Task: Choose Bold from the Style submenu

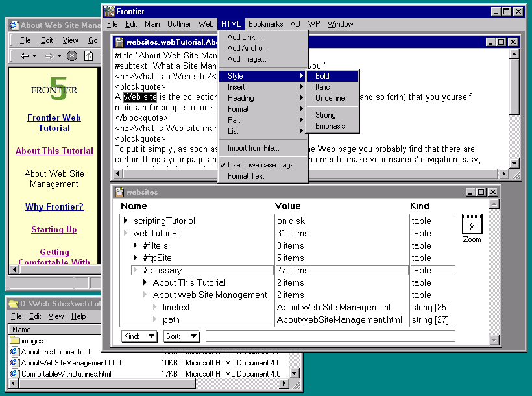Action: [322, 76]
